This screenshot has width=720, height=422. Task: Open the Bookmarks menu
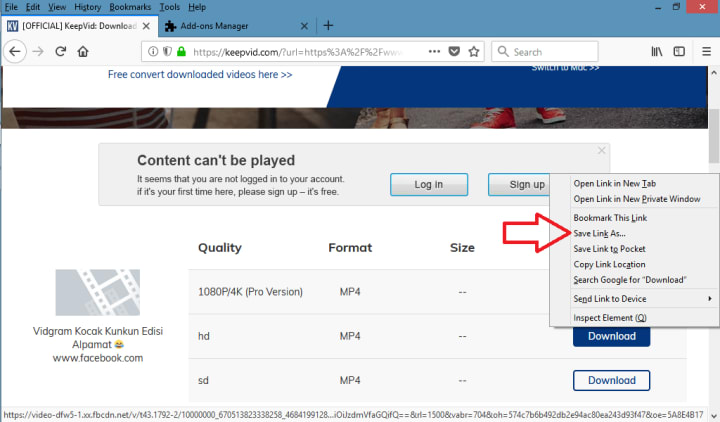point(130,7)
